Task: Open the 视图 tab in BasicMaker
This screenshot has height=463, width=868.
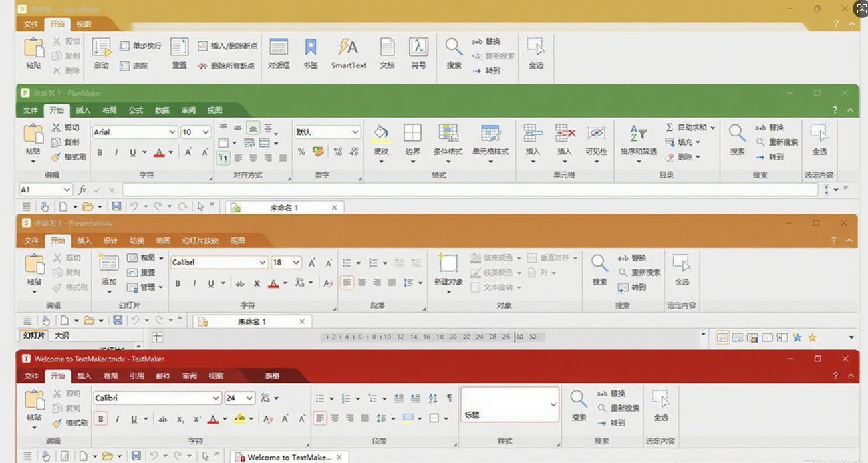Action: (x=84, y=24)
